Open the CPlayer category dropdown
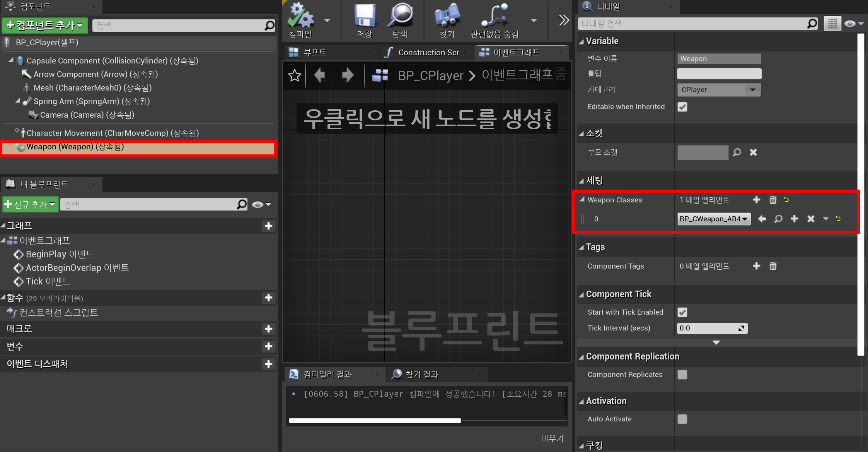This screenshot has width=868, height=452. pos(719,90)
